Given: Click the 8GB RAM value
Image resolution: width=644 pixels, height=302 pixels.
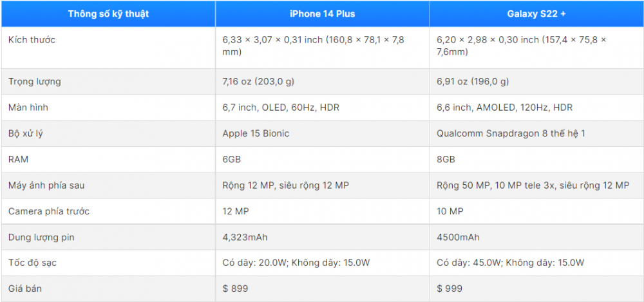Looking at the screenshot, I should point(446,159).
